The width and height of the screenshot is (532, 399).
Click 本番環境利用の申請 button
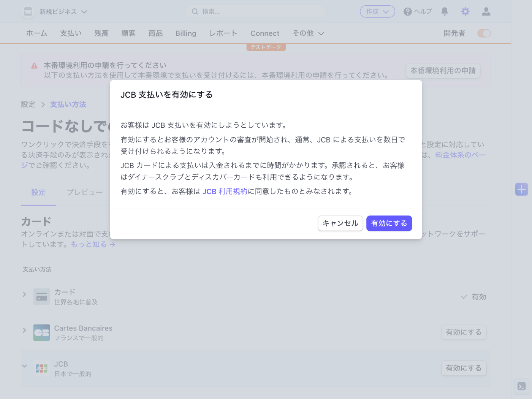tap(443, 71)
